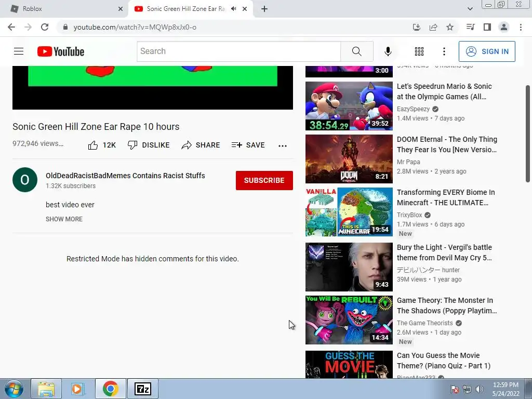Like the video with thumbs-up icon
This screenshot has height=399, width=532.
tap(92, 145)
